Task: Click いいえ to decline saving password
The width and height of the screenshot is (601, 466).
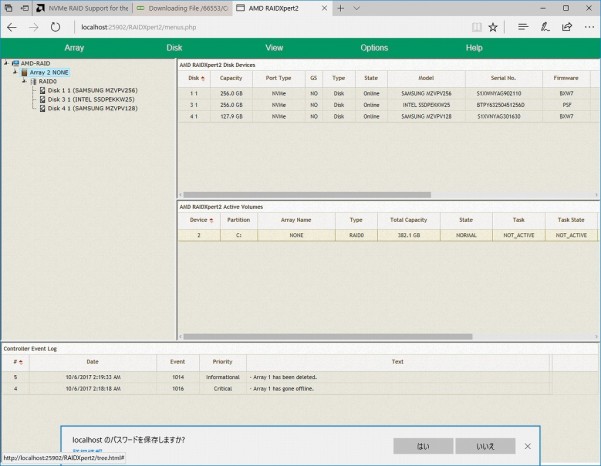Action: pos(485,446)
